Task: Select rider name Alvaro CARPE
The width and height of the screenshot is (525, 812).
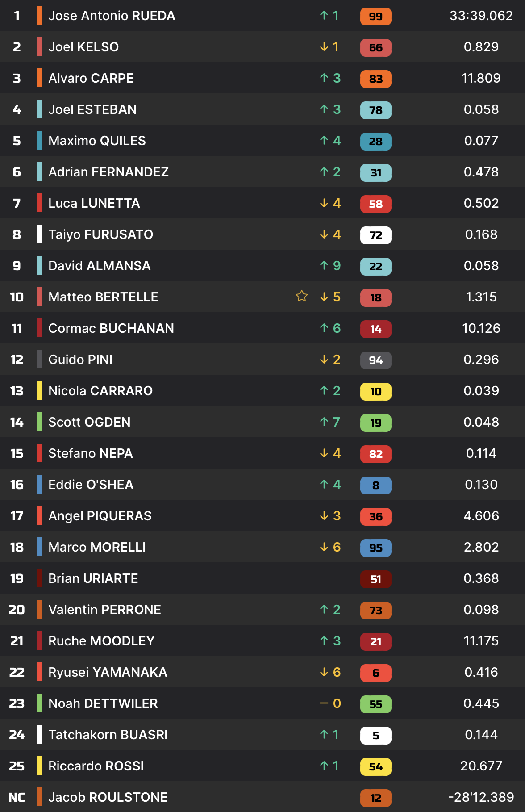Action: click(x=91, y=78)
